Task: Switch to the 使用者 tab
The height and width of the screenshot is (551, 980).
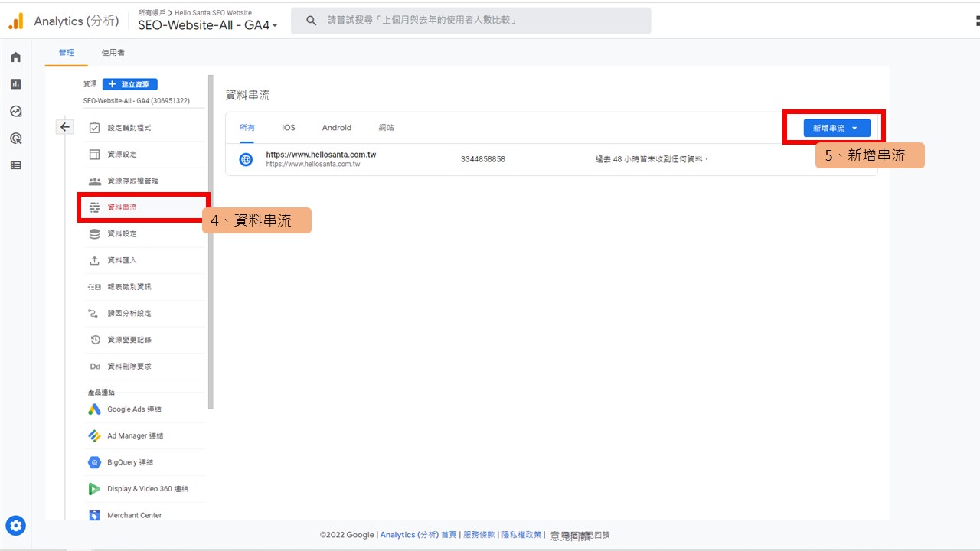Action: point(113,53)
